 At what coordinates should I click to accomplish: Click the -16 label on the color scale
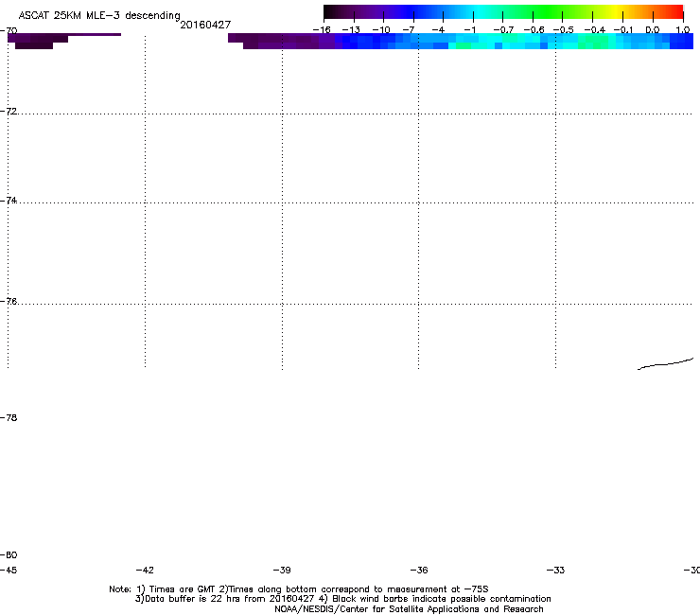(322, 30)
